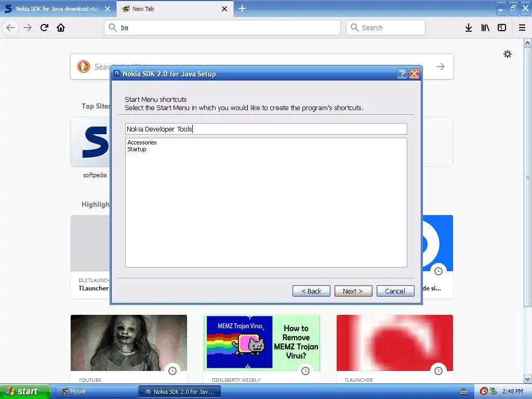Open the downloads arrow in toolbar
The width and height of the screenshot is (532, 399).
coord(469,28)
